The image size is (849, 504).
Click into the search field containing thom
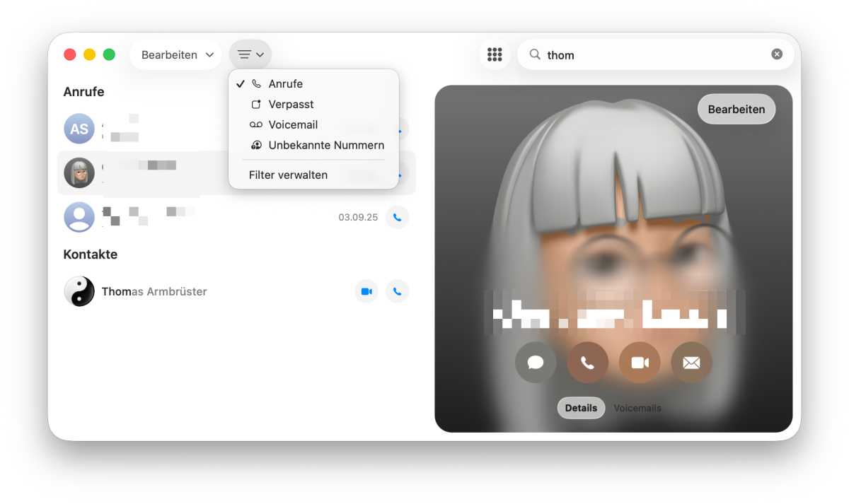(x=651, y=54)
